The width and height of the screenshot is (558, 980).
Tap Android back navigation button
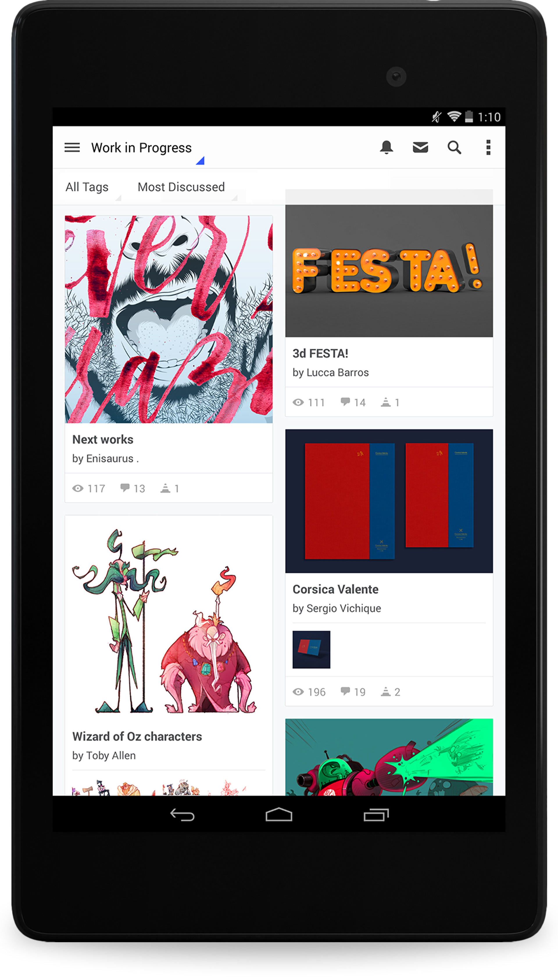pos(183,814)
